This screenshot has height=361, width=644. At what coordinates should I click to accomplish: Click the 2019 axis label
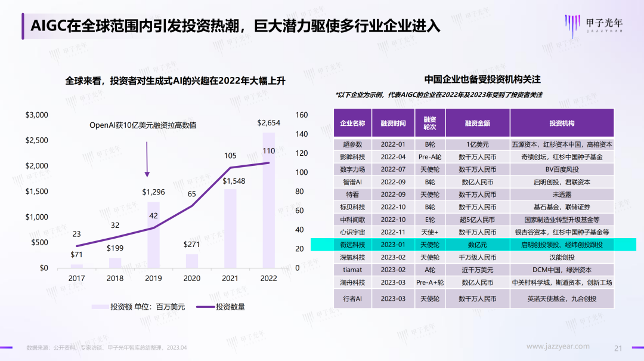pos(153,278)
